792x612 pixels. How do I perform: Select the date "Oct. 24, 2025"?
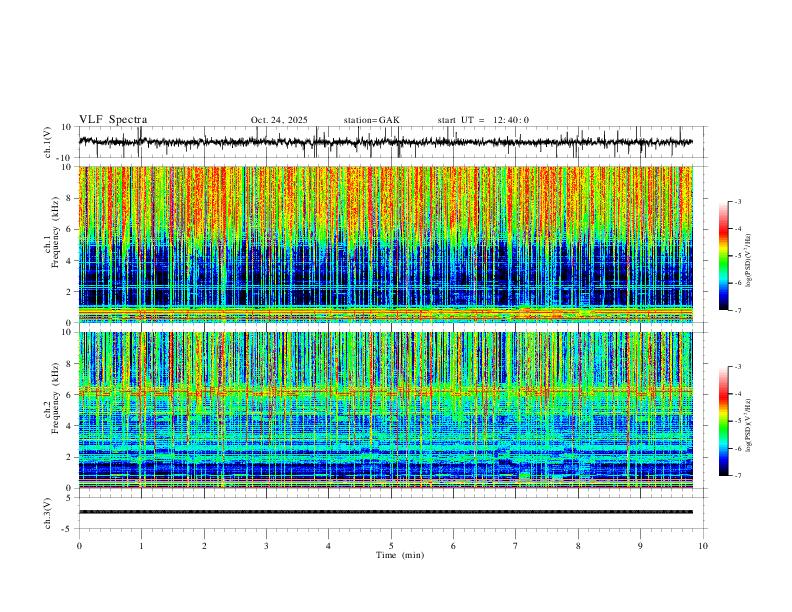[x=279, y=120]
